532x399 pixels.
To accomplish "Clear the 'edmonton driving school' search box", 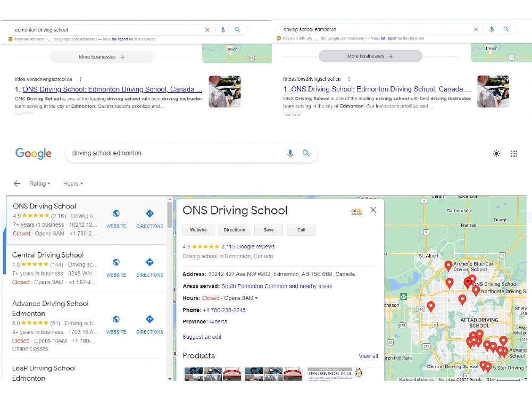I will tap(207, 30).
